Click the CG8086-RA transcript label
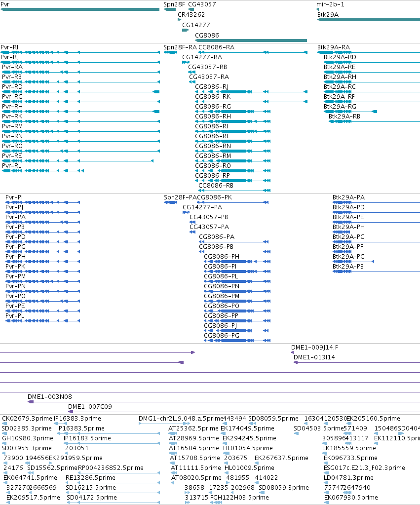420x505 pixels. pos(217,47)
